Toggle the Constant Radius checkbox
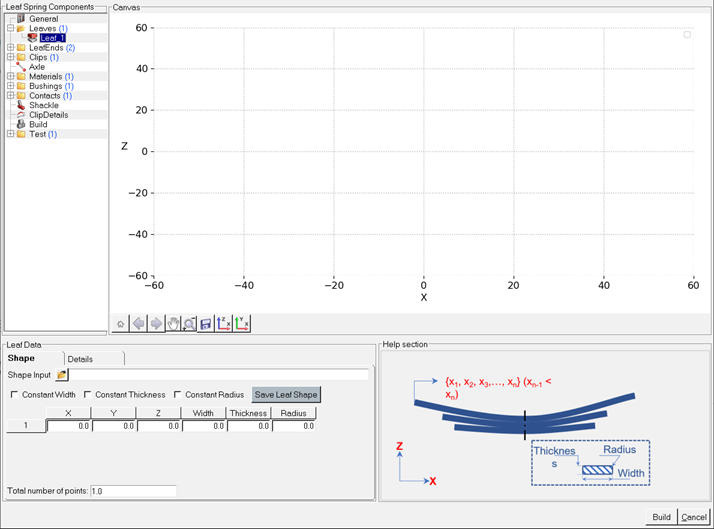The image size is (714, 529). pos(178,395)
